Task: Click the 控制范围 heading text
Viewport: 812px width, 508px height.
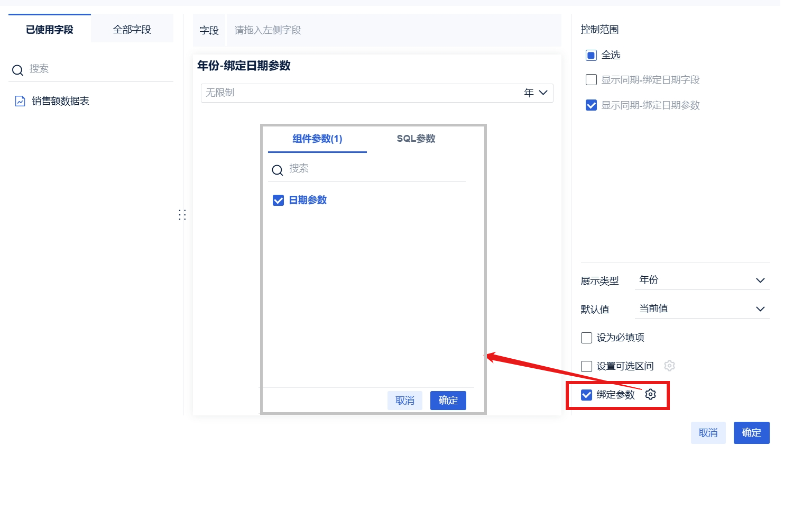Action: (599, 30)
